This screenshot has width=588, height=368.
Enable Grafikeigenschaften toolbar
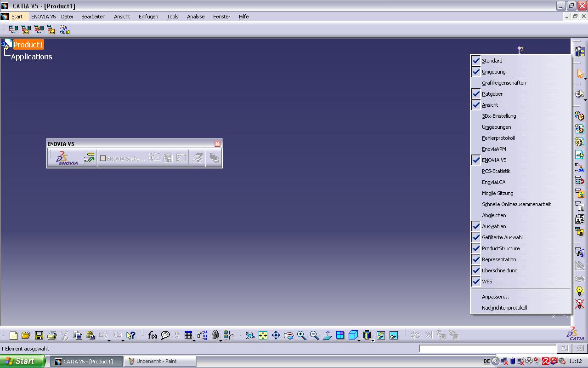pyautogui.click(x=521, y=83)
